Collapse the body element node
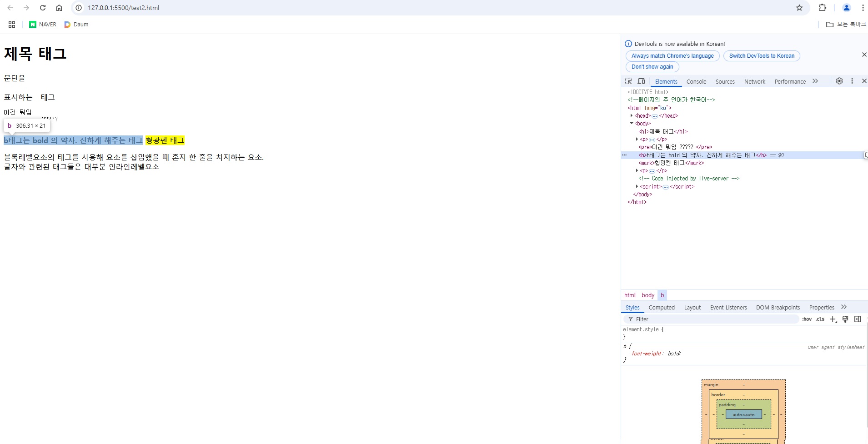Viewport: 868px width, 444px height. [632, 123]
